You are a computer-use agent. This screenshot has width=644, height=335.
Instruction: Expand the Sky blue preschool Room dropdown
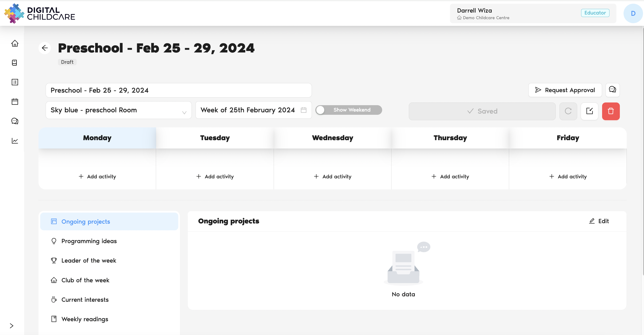(x=119, y=110)
